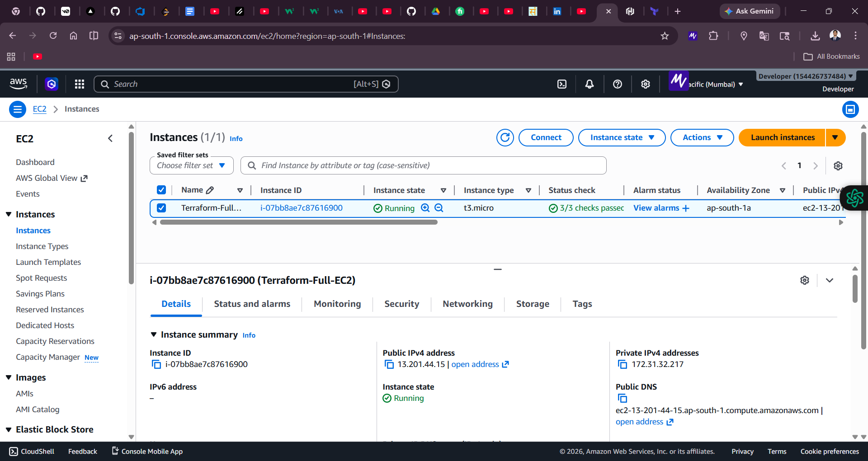Open the browser extensions puzzle icon
Image resolution: width=868 pixels, height=461 pixels.
point(713,36)
